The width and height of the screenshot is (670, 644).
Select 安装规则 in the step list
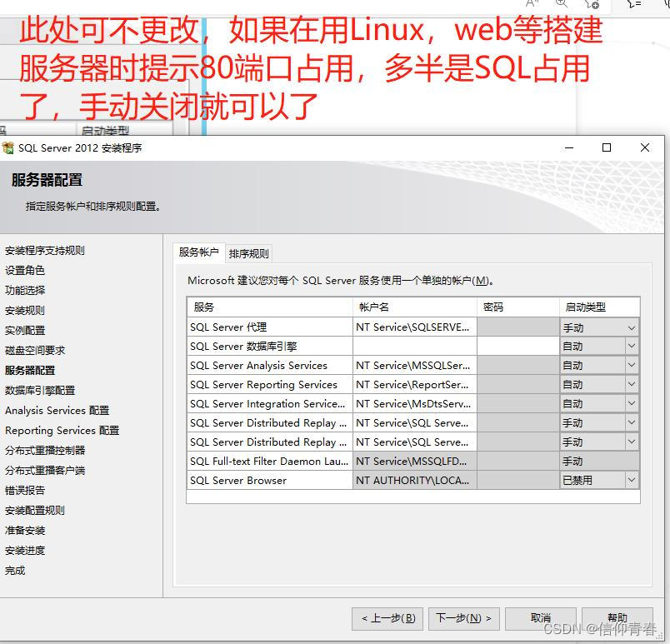[x=25, y=311]
